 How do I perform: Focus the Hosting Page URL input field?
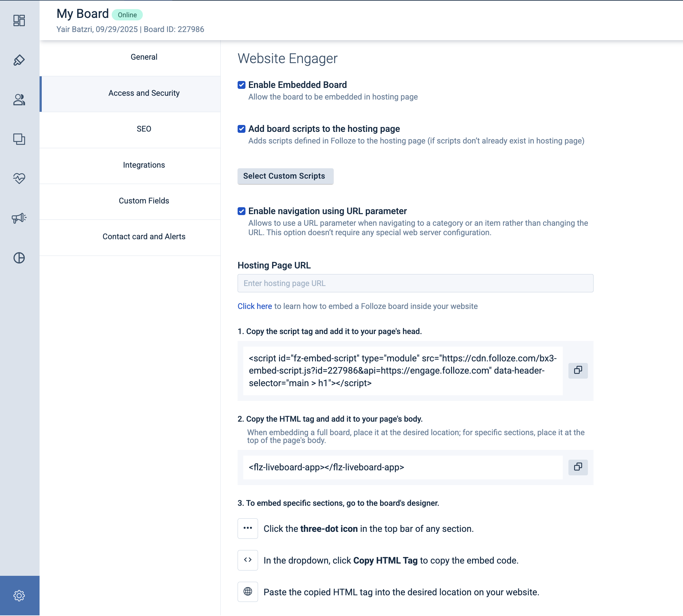pyautogui.click(x=415, y=283)
